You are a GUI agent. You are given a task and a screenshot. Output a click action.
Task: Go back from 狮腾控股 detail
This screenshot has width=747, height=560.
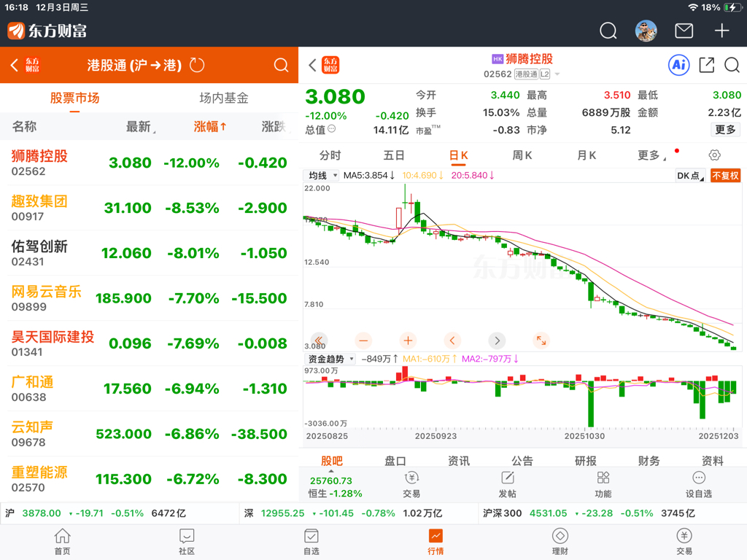[312, 65]
